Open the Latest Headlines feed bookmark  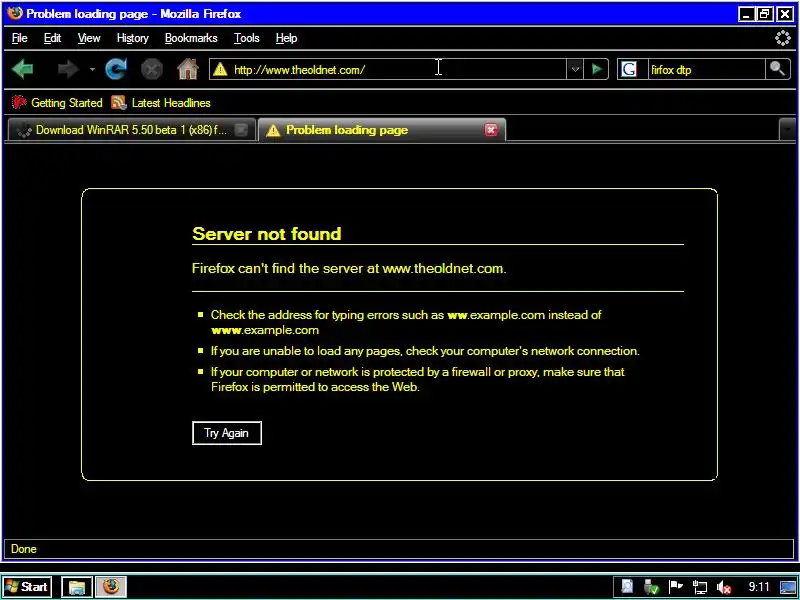pyautogui.click(x=161, y=103)
